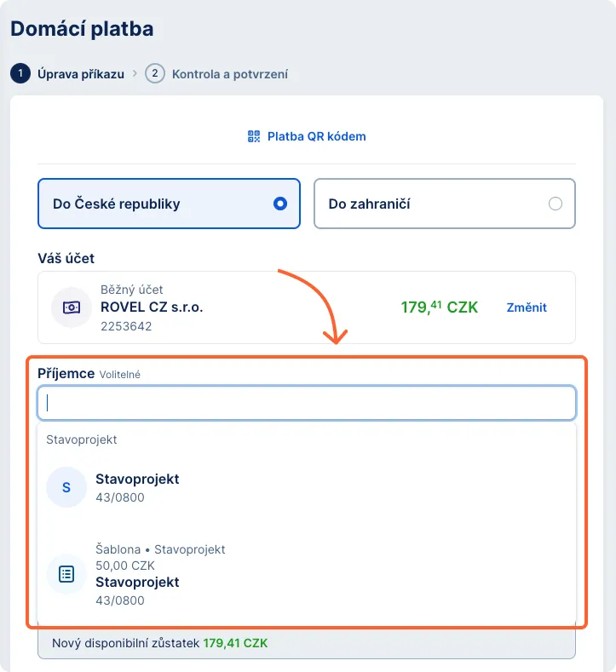Click the chevron between the steps
The image size is (616, 672).
coord(135,74)
